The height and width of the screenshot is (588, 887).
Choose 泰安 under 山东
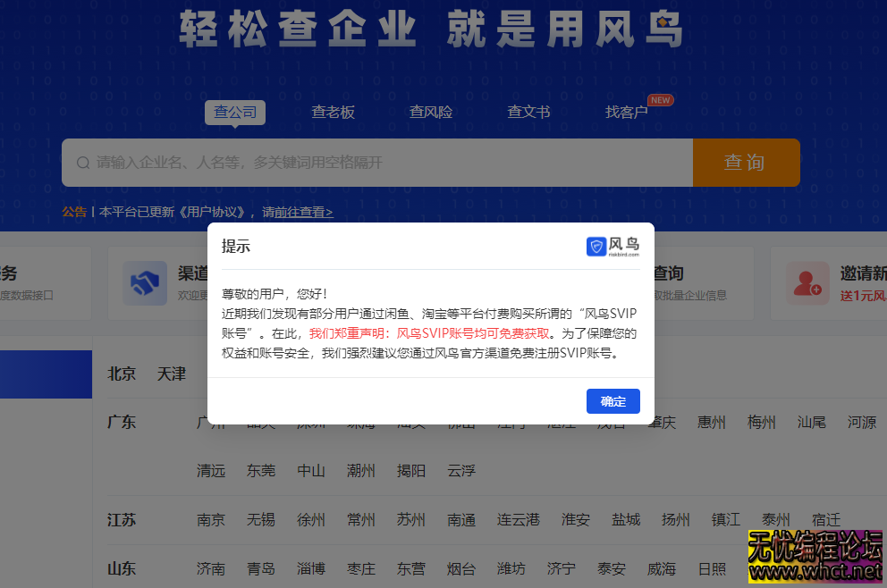(612, 568)
